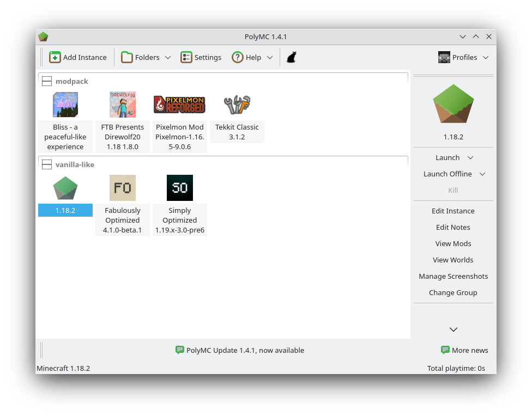Screen dimensions: 532x416
Task: Click the Tekkit Classic wrench icon
Action: (237, 105)
